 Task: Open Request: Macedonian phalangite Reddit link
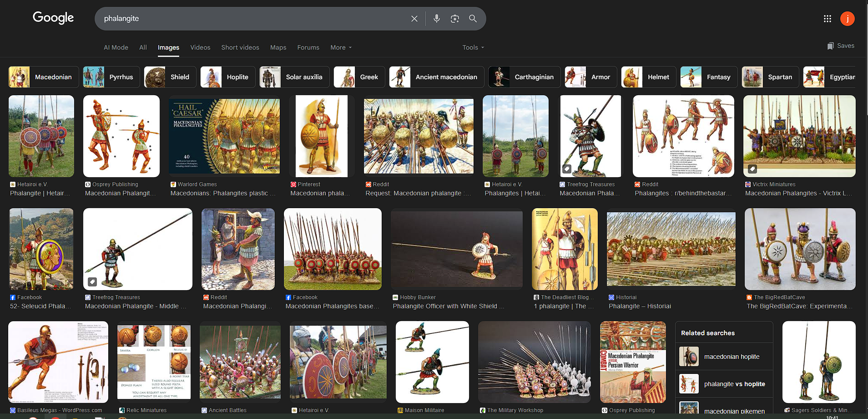click(x=419, y=193)
